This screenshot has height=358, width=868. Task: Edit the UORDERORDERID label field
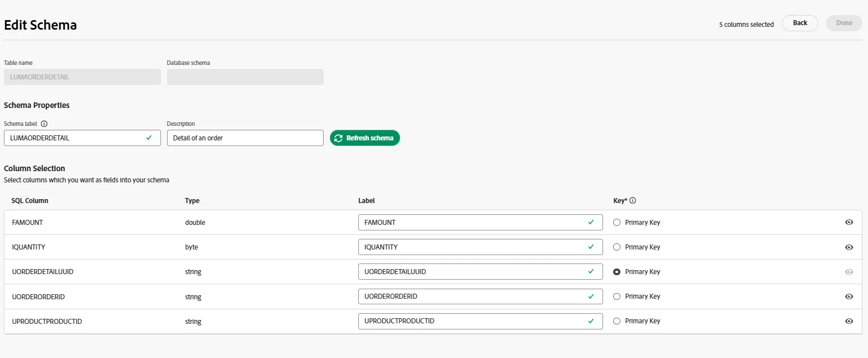pos(481,296)
